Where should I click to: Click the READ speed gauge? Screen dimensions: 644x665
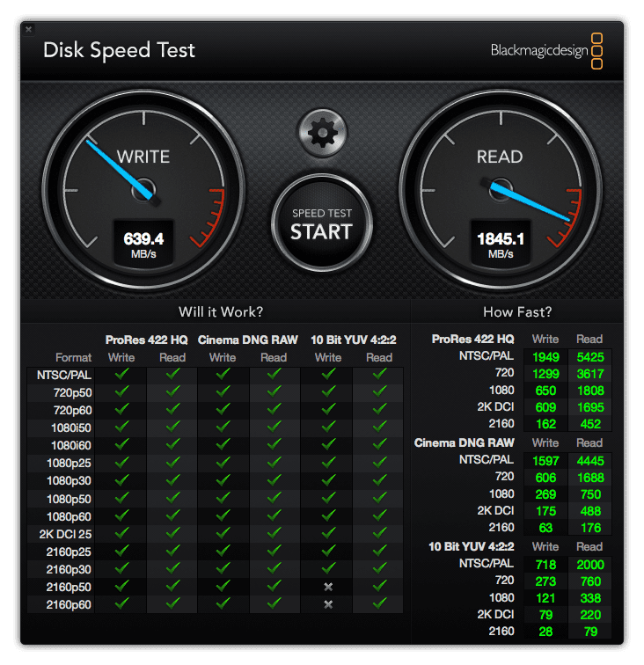tap(501, 190)
